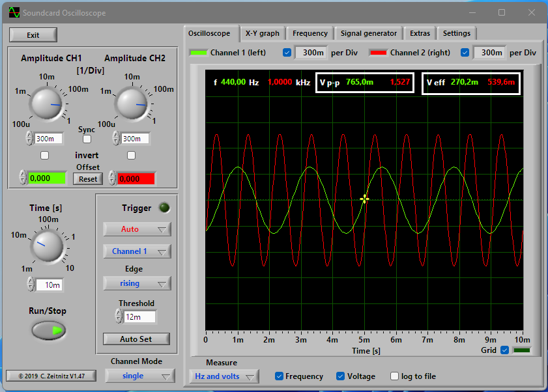Click the Auto Set button
Viewport: 548px width, 392px height.
(136, 339)
